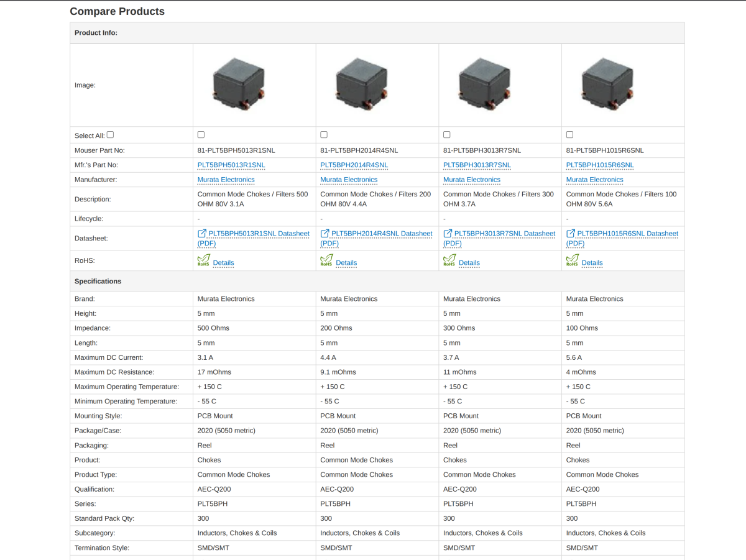Click the product image of PLT5BPH5013R1SNL
The height and width of the screenshot is (560, 746).
click(237, 85)
